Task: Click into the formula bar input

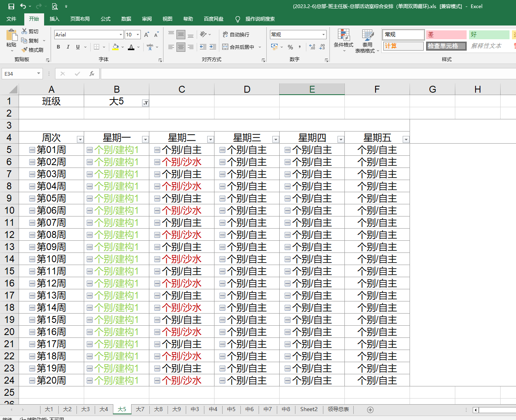Action: pyautogui.click(x=308, y=74)
